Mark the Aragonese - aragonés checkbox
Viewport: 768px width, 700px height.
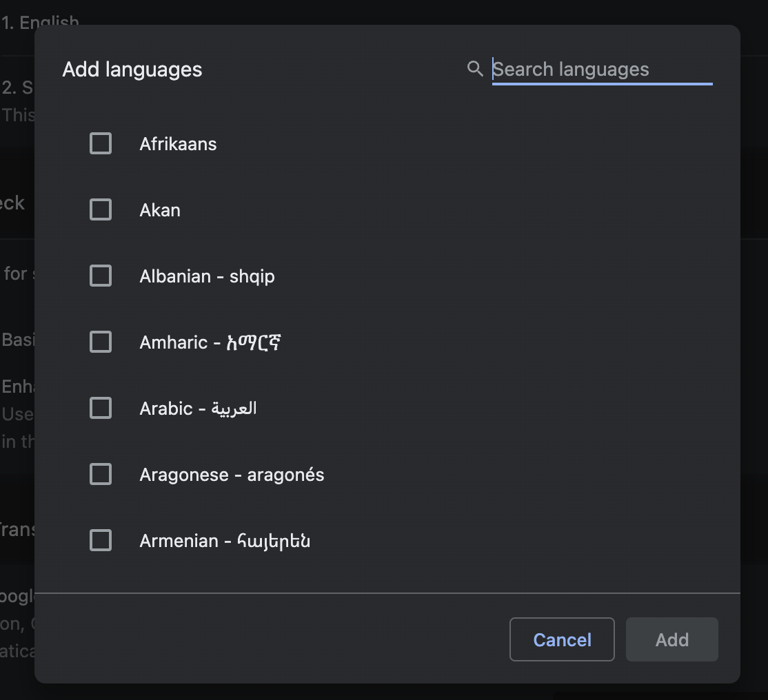pyautogui.click(x=101, y=475)
